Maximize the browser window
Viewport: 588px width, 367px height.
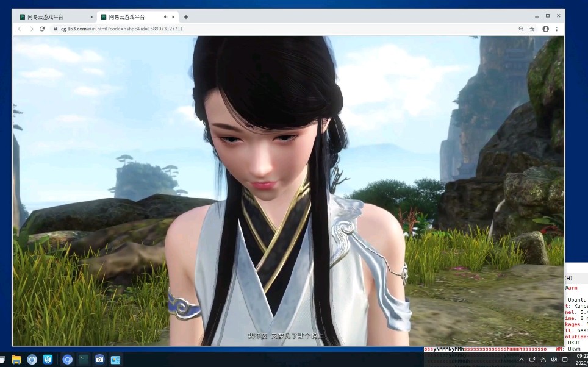[x=548, y=16]
